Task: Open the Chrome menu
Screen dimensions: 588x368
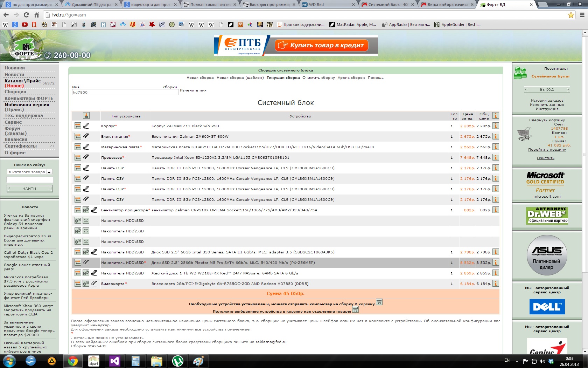Action: pos(582,15)
